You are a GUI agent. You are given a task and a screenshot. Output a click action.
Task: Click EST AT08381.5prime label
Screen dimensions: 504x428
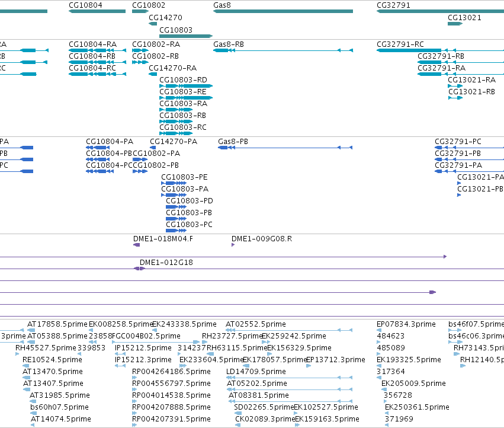click(x=258, y=395)
